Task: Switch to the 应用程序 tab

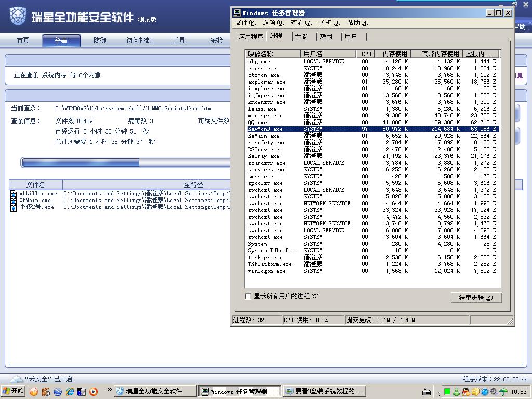Action: [251, 37]
